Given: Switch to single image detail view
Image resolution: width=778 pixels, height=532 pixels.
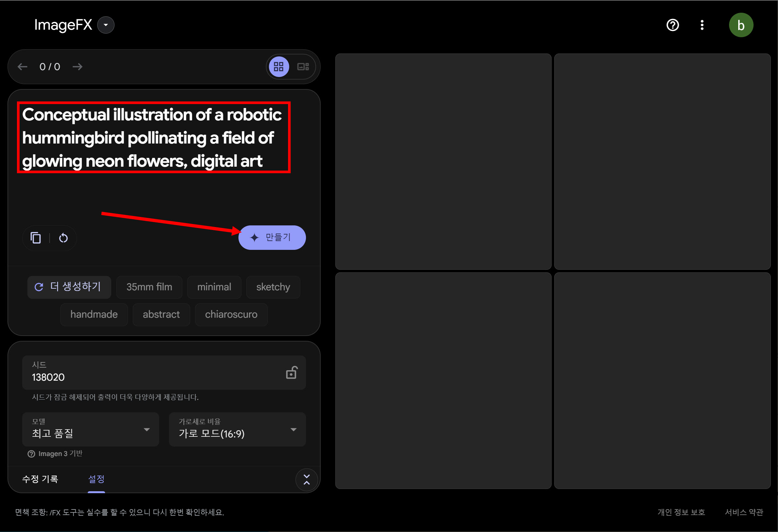Looking at the screenshot, I should coord(303,67).
